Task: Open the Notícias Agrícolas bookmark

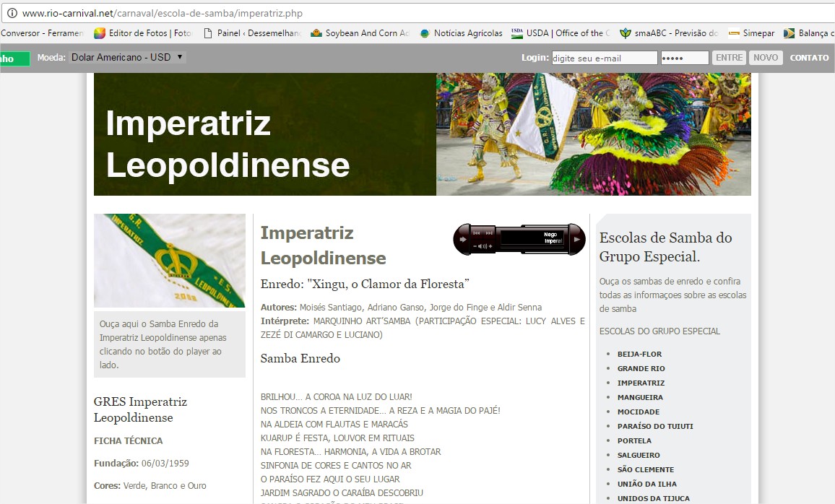Action: pyautogui.click(x=461, y=33)
